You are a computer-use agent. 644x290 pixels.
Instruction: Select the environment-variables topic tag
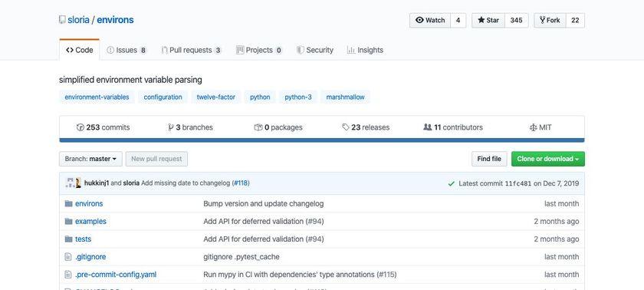click(97, 97)
